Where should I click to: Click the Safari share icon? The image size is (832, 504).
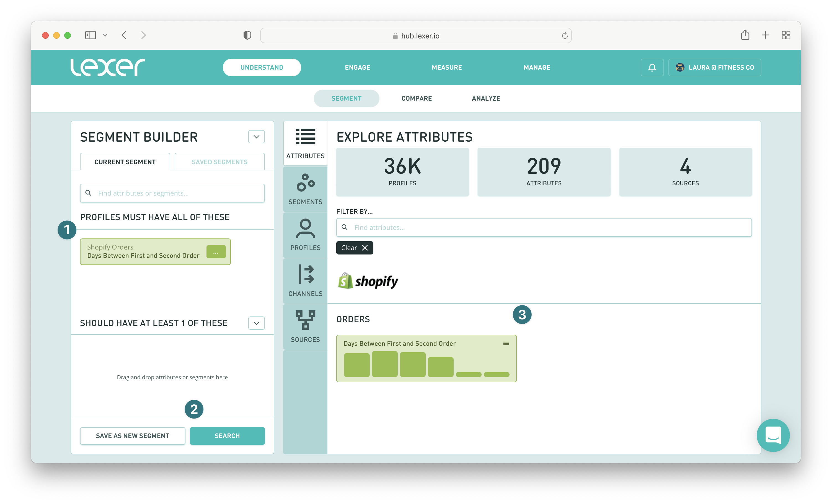pos(745,35)
